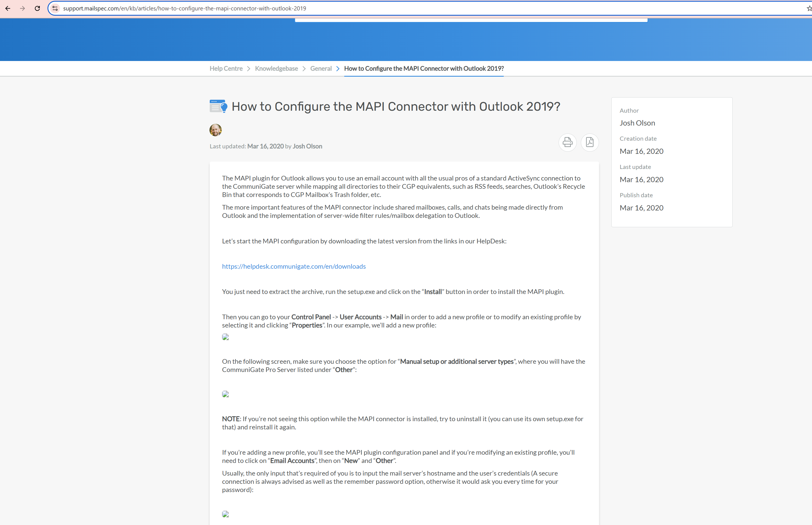
Task: Click broken image after password paragraph
Action: tap(225, 514)
